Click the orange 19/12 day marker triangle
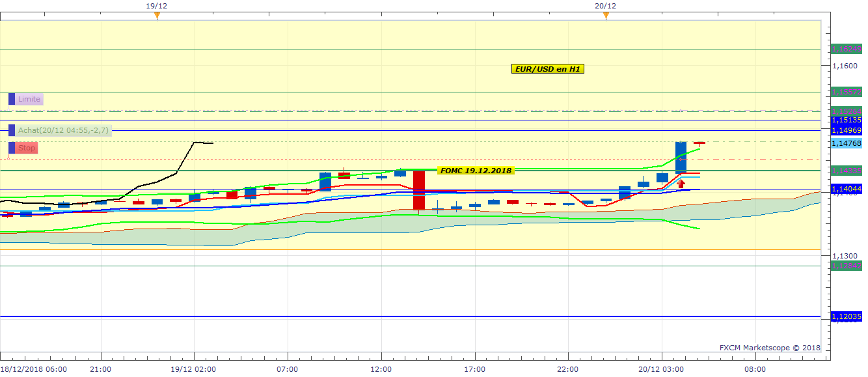Screen dimensions: 868x377 (x=157, y=15)
